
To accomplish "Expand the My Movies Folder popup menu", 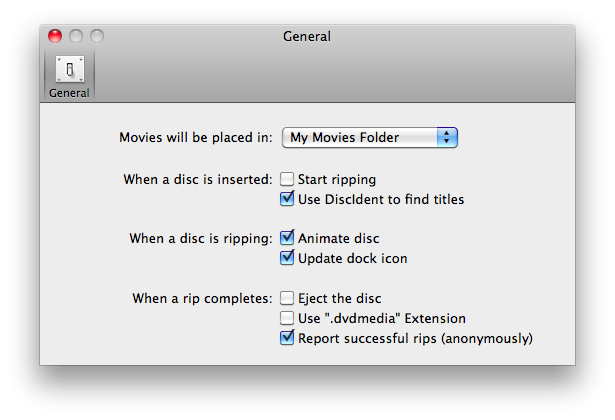I will pyautogui.click(x=369, y=137).
